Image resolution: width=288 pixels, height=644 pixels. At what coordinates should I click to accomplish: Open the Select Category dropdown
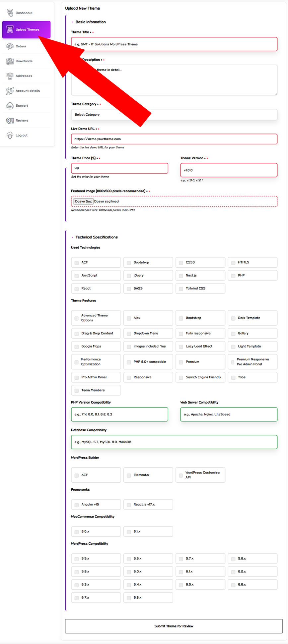coord(174,115)
